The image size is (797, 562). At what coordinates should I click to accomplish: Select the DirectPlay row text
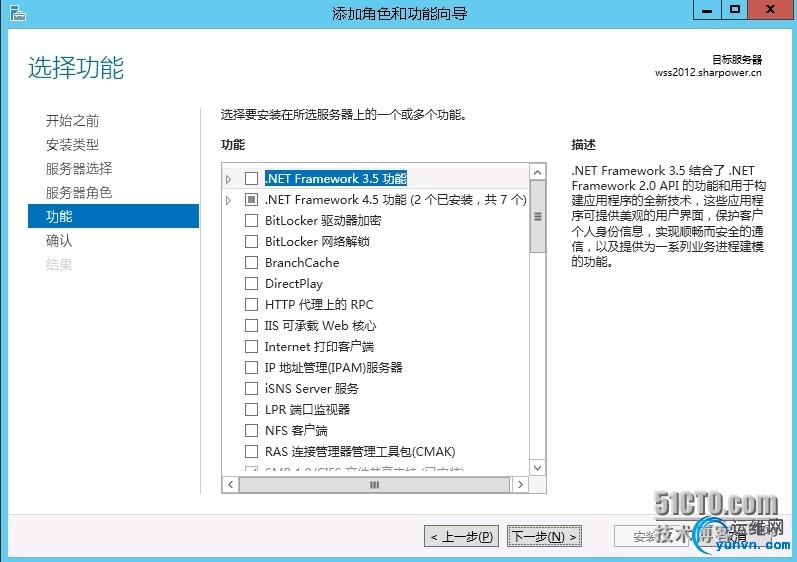click(x=294, y=284)
